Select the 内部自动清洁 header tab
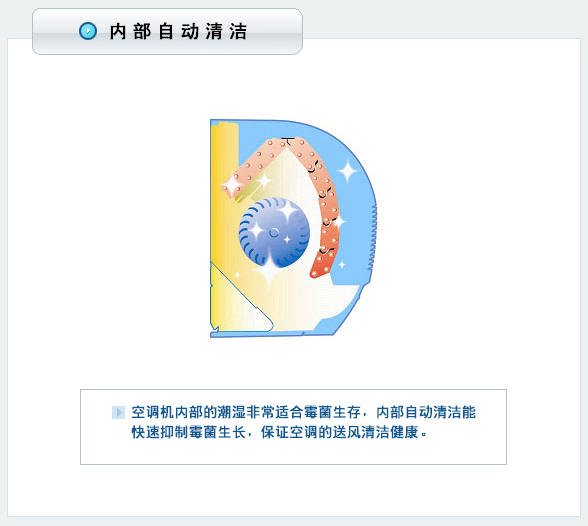Viewport: 588px width, 526px height. [x=167, y=31]
